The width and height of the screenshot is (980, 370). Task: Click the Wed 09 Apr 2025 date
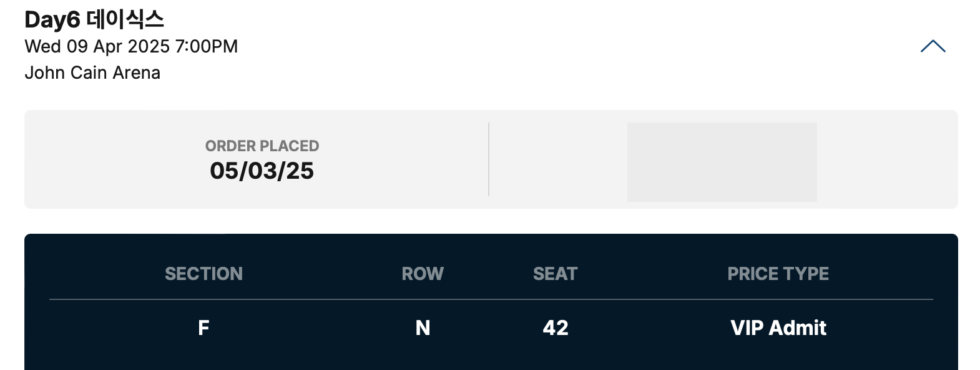(x=97, y=47)
